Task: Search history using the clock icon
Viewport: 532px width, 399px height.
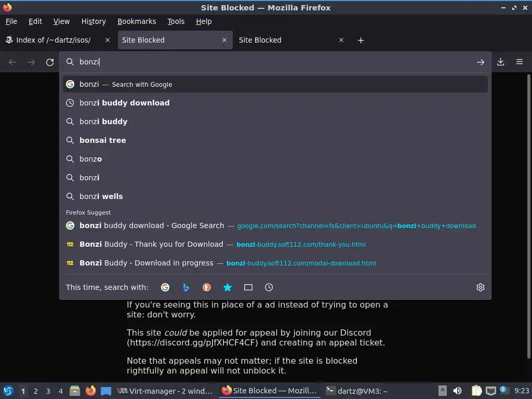Action: 269,287
